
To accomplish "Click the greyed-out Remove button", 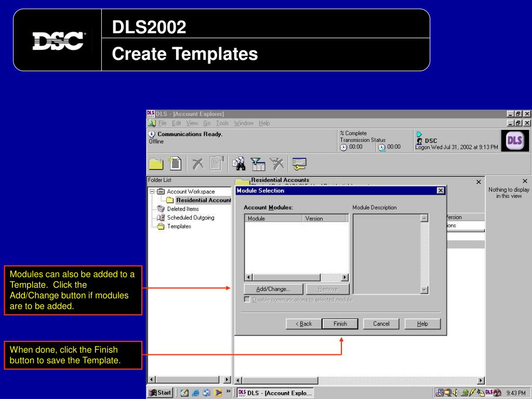I will 328,289.
